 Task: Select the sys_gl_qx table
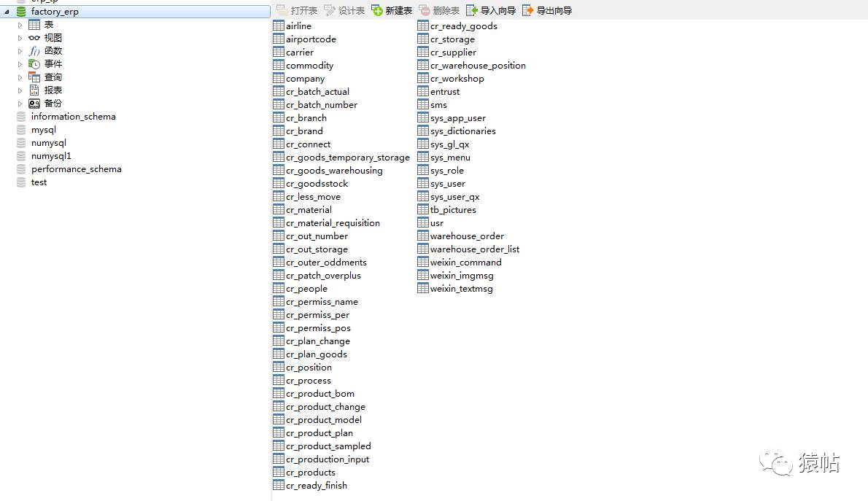(449, 144)
